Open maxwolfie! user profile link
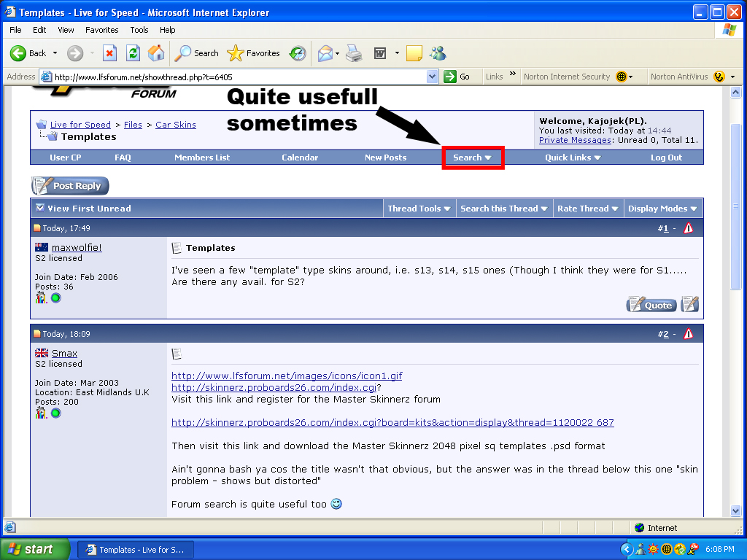This screenshot has height=560, width=747. click(77, 248)
